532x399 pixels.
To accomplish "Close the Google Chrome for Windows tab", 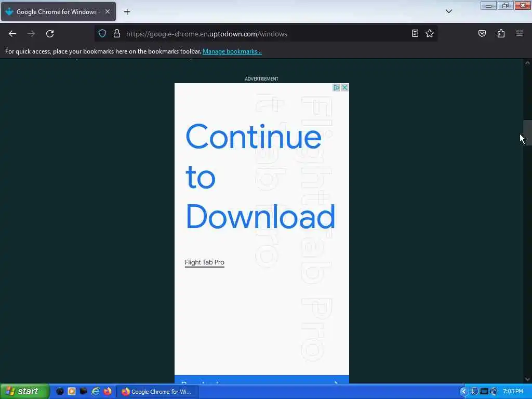I will click(x=108, y=11).
